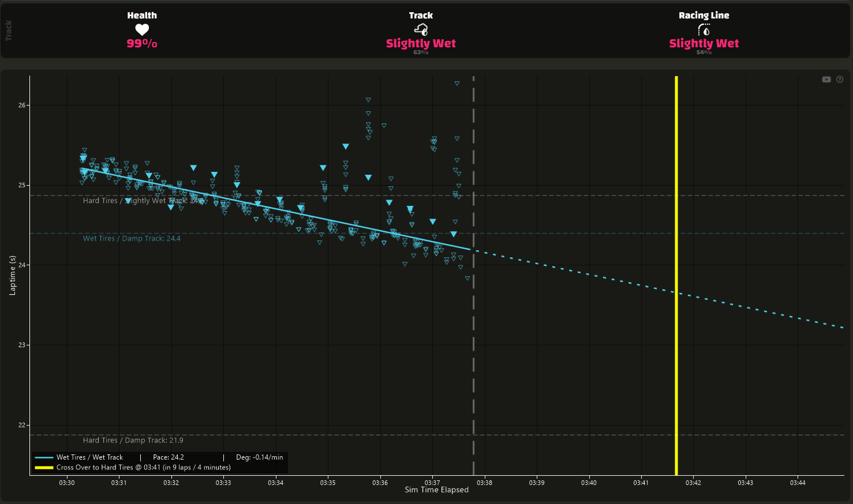Click the 03:30 time axis tick
The width and height of the screenshot is (853, 504).
(x=67, y=483)
